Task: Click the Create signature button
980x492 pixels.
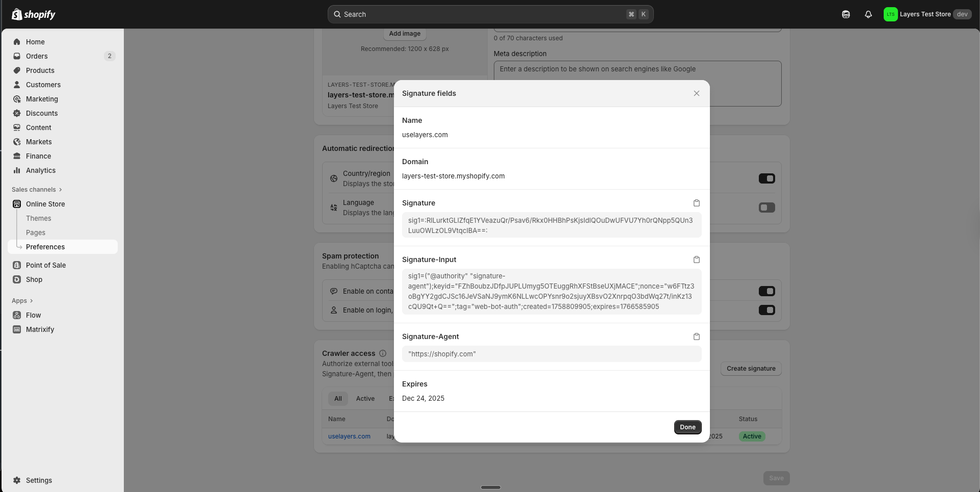Action: [751, 368]
